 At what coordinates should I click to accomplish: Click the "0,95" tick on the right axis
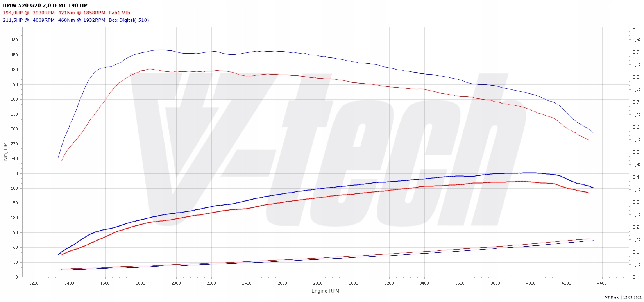(637, 39)
